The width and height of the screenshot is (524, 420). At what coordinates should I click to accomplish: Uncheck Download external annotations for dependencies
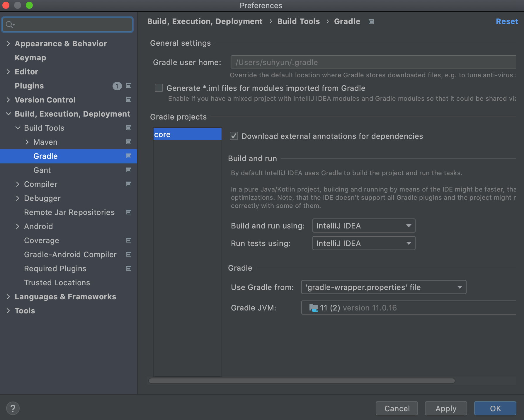(x=234, y=136)
